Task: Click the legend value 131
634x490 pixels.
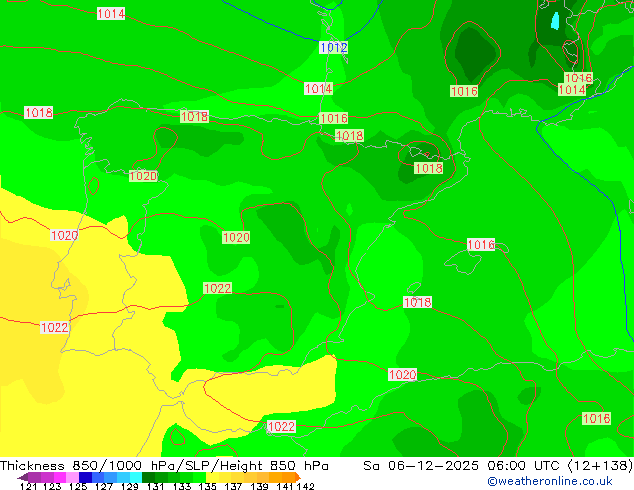Action: (x=156, y=486)
